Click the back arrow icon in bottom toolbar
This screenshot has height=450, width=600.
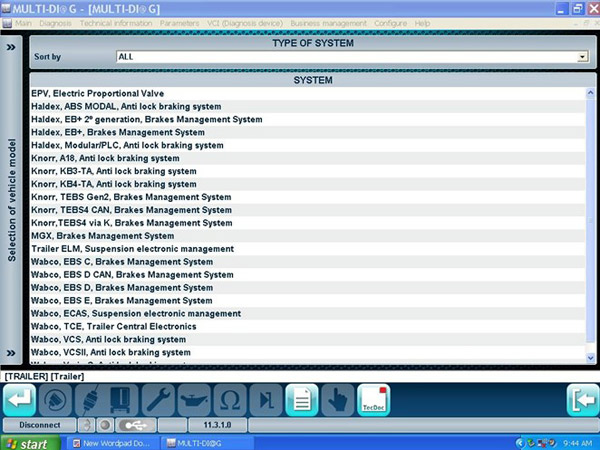[x=22, y=400]
